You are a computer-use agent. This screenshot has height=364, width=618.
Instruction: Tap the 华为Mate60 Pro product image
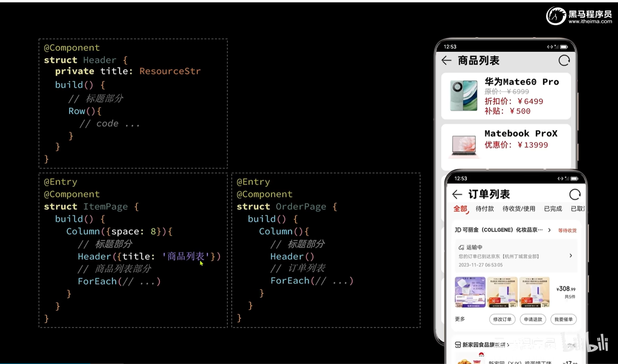(x=464, y=95)
